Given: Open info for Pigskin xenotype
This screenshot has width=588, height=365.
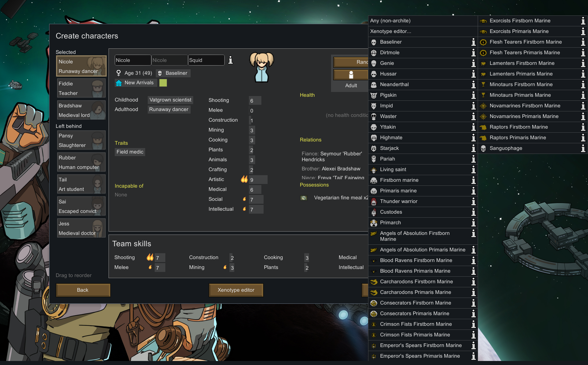Looking at the screenshot, I should 473,95.
